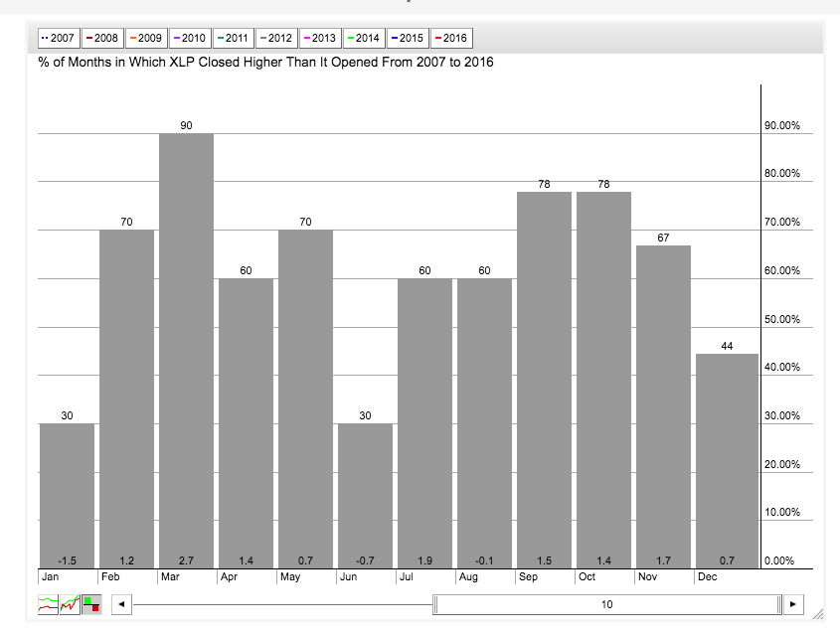Toggle the 2013 series in the legend
The width and height of the screenshot is (840, 638).
pyautogui.click(x=320, y=38)
